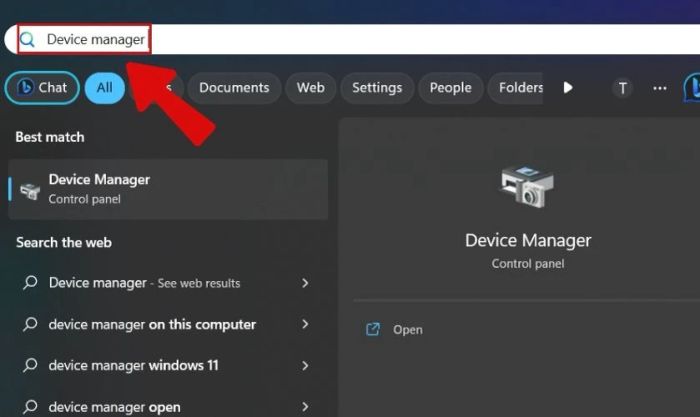Switch to the Documents filter tab
This screenshot has height=417, width=700.
pos(234,88)
